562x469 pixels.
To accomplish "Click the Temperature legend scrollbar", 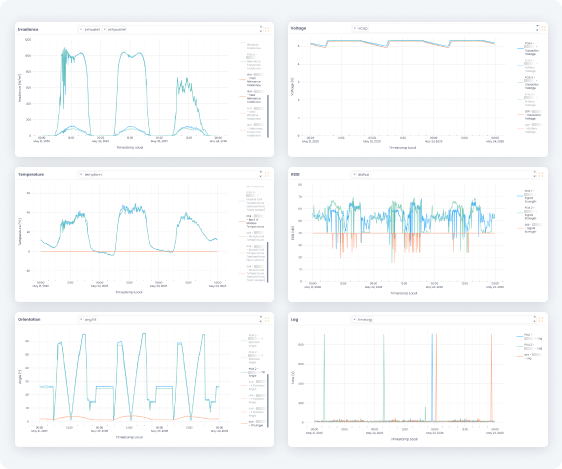I will (268, 262).
